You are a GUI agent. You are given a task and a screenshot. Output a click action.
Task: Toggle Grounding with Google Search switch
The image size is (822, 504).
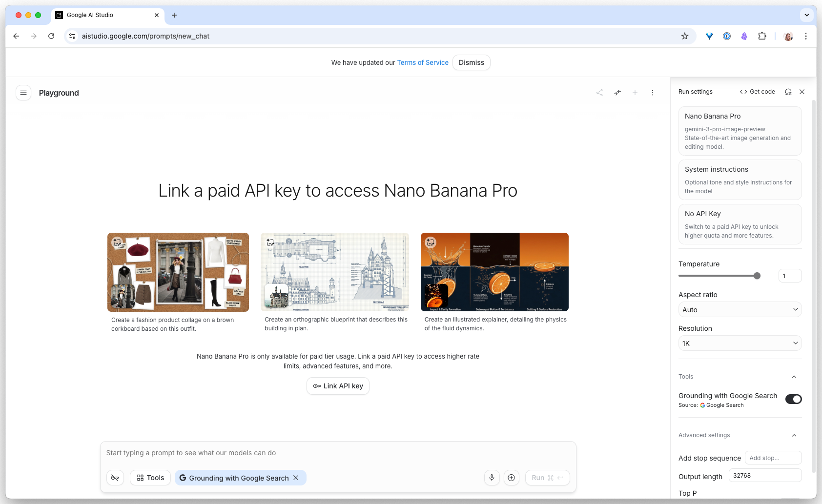coord(794,399)
